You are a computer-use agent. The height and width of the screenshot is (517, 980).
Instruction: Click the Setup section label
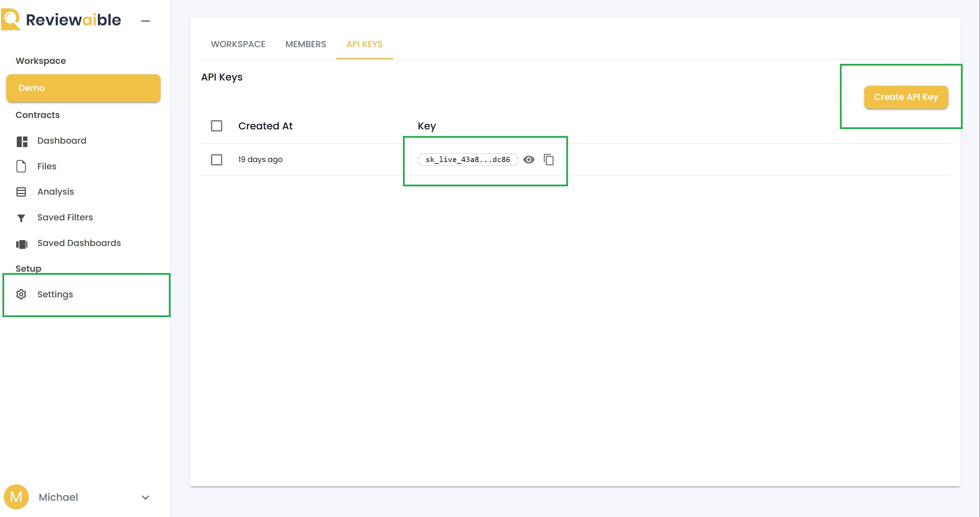point(28,269)
